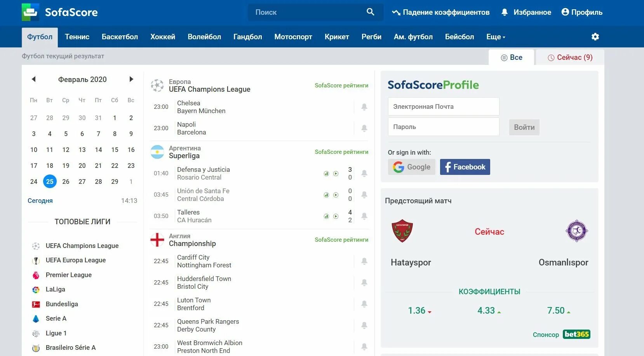The height and width of the screenshot is (356, 644).
Task: Click the Argentina flag icon
Action: (x=157, y=152)
